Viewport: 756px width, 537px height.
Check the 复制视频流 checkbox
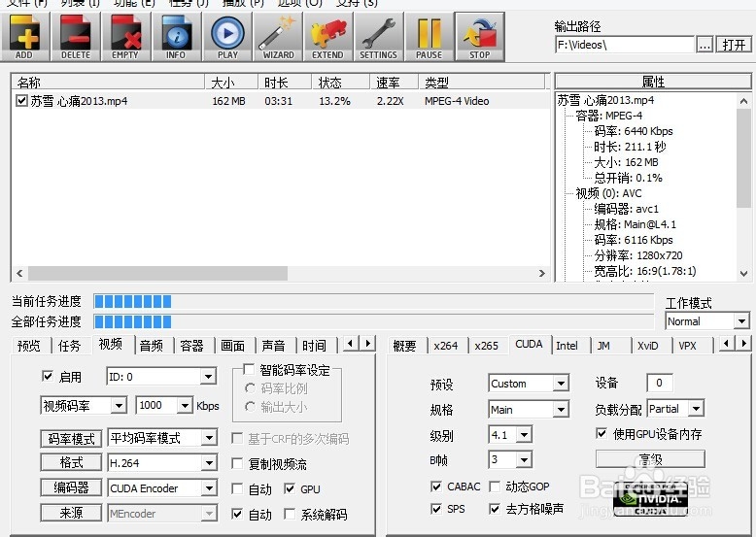(x=237, y=463)
